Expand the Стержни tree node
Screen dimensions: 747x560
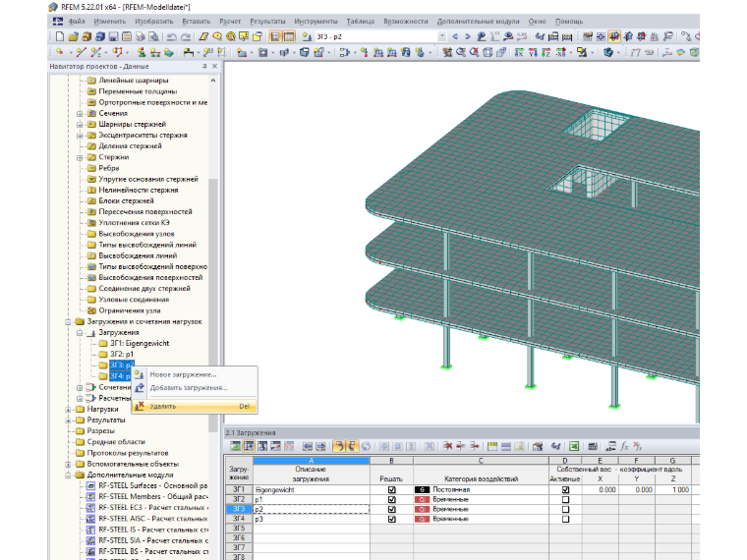pos(80,157)
